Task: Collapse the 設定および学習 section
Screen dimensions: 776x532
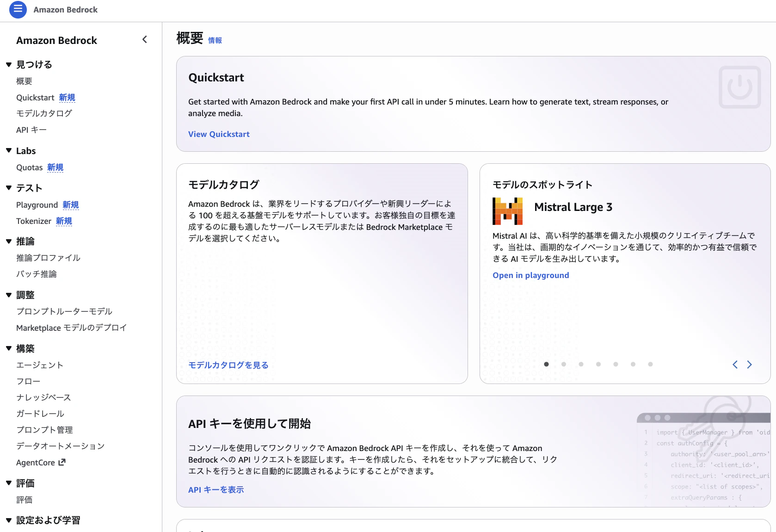Action: pos(9,520)
